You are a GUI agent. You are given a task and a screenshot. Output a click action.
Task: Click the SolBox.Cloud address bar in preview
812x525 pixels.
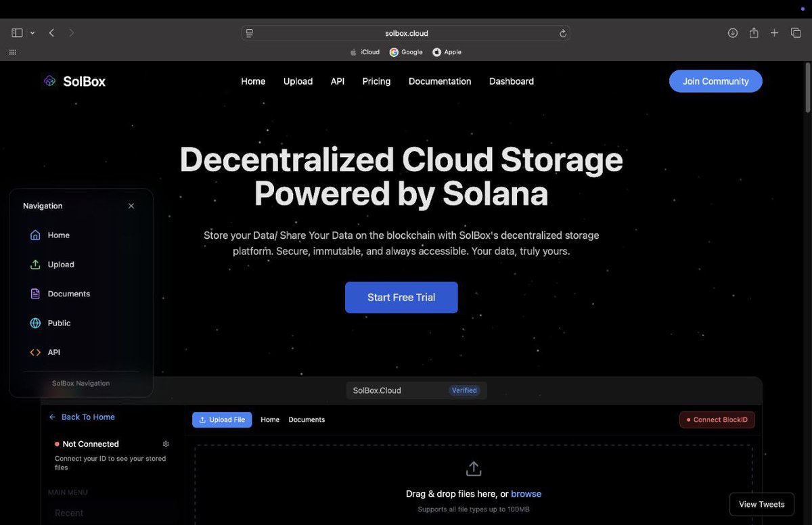click(x=416, y=390)
